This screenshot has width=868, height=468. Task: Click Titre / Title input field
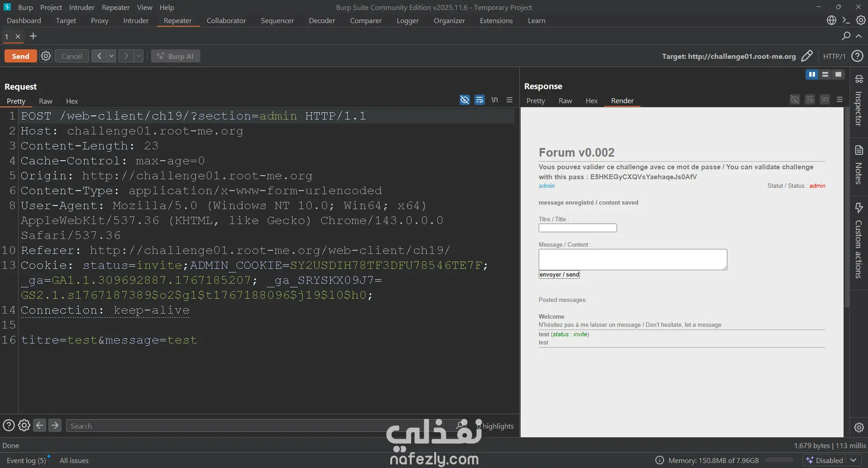[578, 228]
